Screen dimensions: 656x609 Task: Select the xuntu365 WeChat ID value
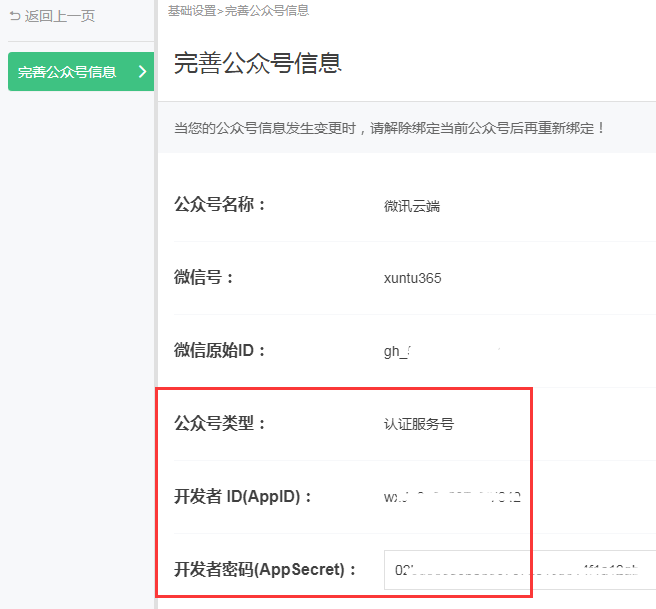coord(412,278)
